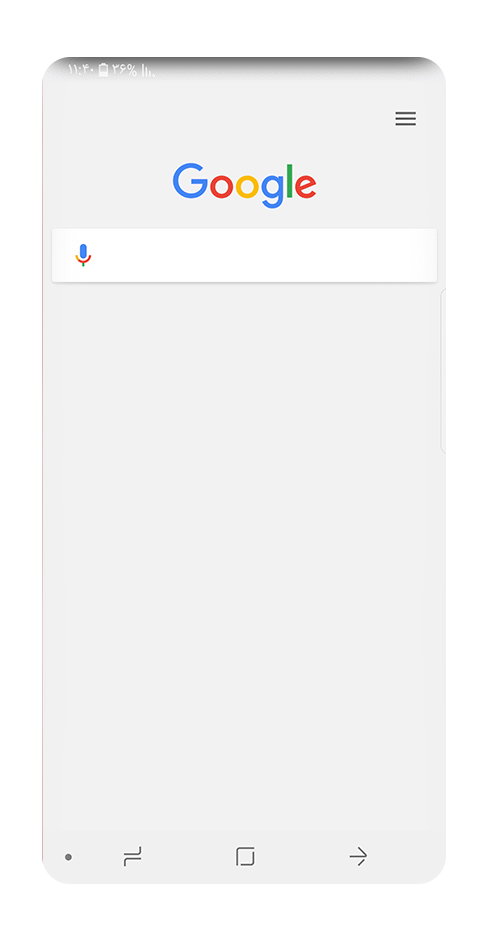Click the yellow o in Google logo

[x=247, y=186]
